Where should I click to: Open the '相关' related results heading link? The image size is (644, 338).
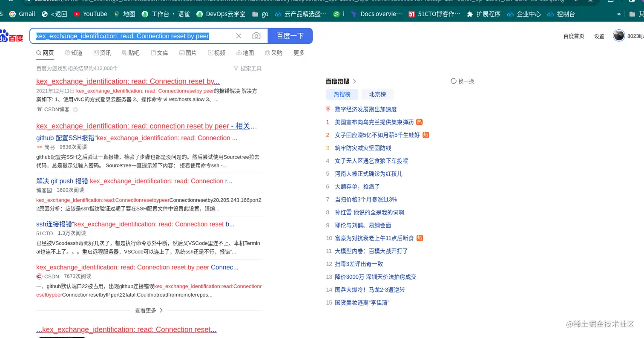(147, 126)
